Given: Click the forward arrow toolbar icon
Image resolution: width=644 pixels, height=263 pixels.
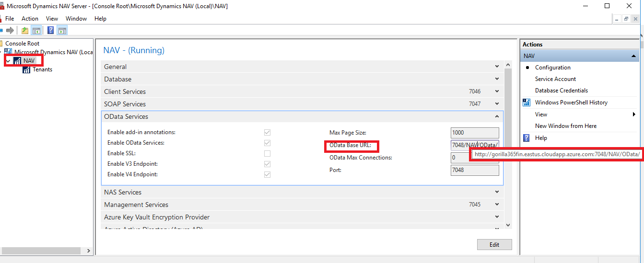Looking at the screenshot, I should (x=10, y=31).
